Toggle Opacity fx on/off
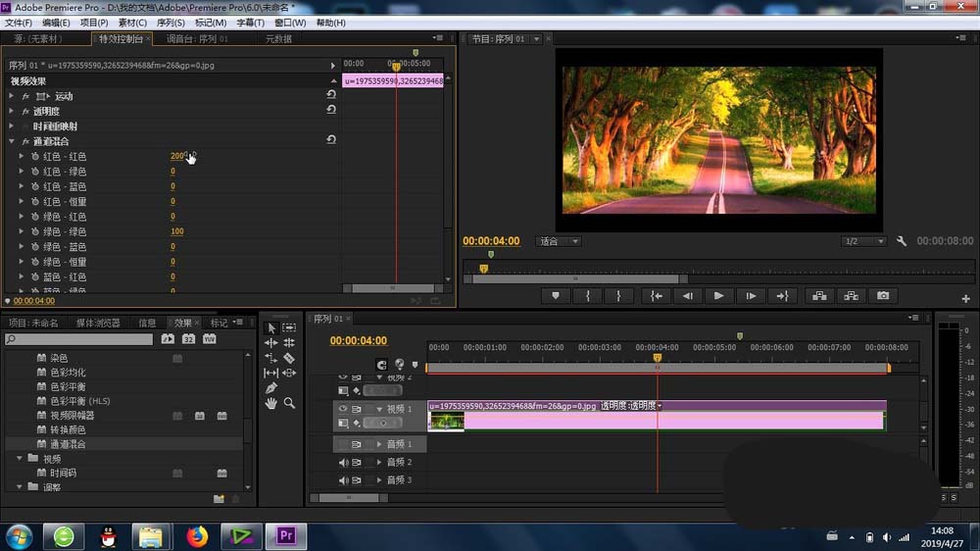980x551 pixels. click(x=25, y=112)
